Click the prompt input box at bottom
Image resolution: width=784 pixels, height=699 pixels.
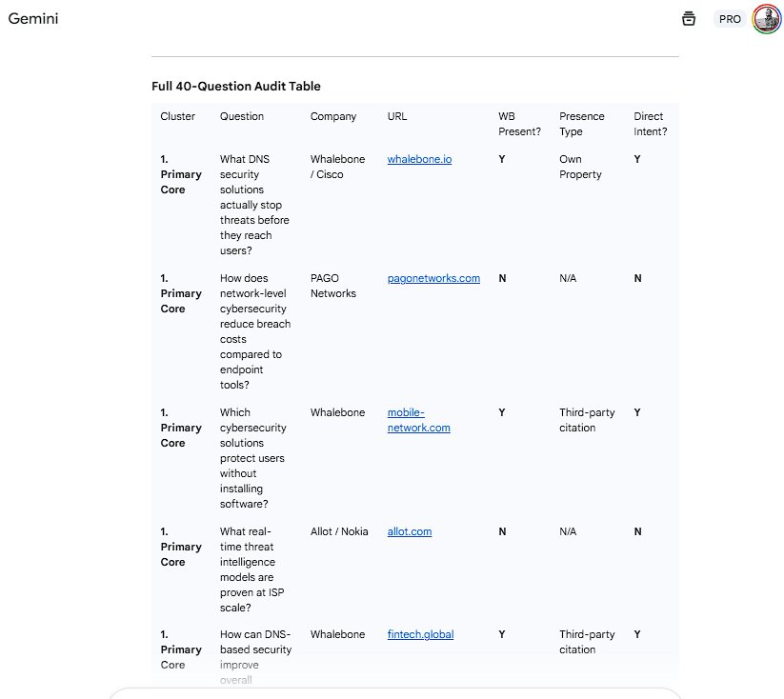coord(394,693)
